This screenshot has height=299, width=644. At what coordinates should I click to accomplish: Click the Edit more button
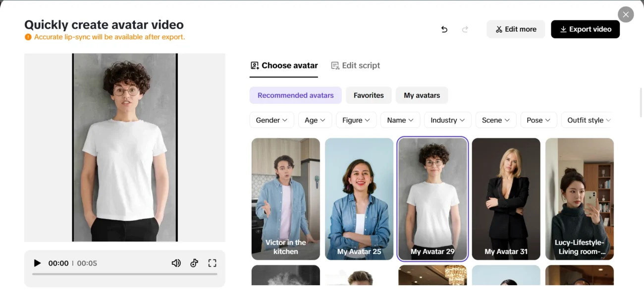[516, 29]
